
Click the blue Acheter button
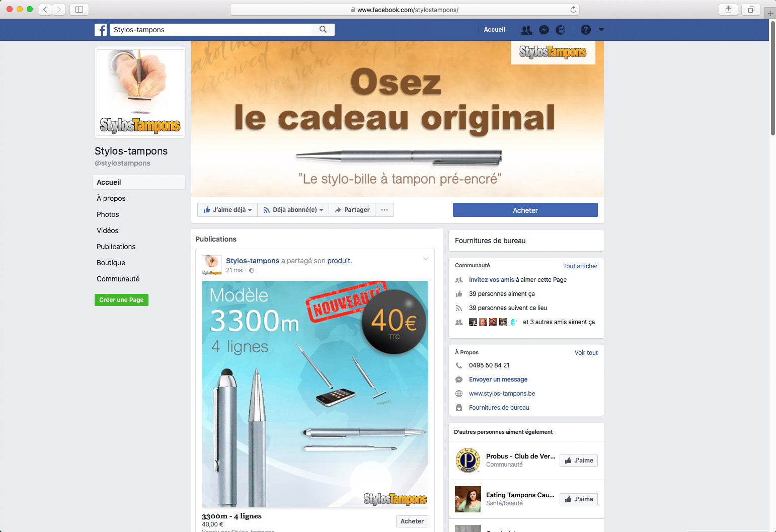[x=525, y=210]
